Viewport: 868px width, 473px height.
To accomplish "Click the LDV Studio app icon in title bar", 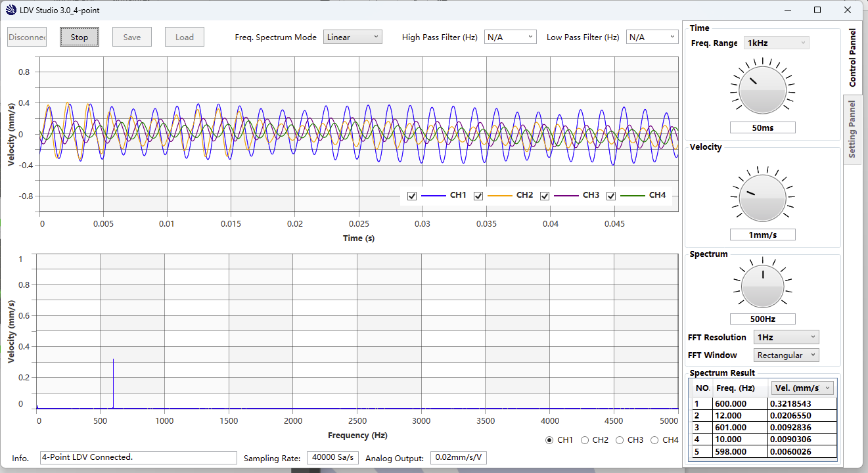I will point(11,10).
